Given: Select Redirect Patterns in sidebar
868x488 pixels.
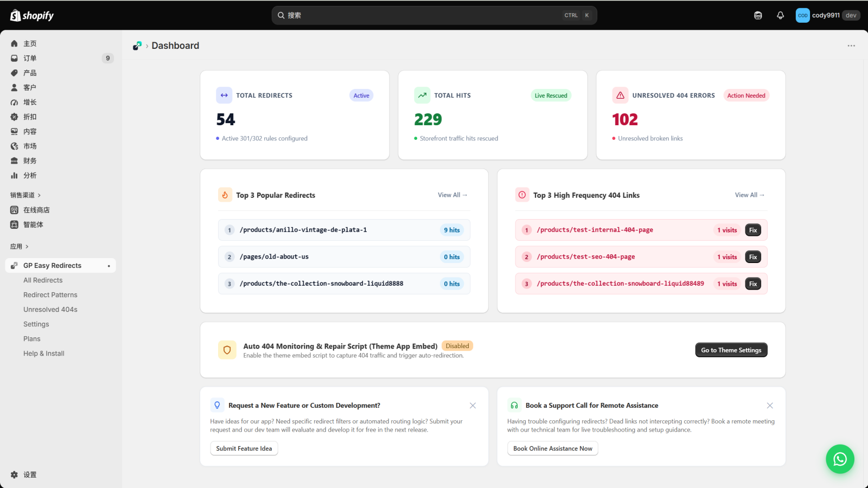Looking at the screenshot, I should tap(50, 295).
